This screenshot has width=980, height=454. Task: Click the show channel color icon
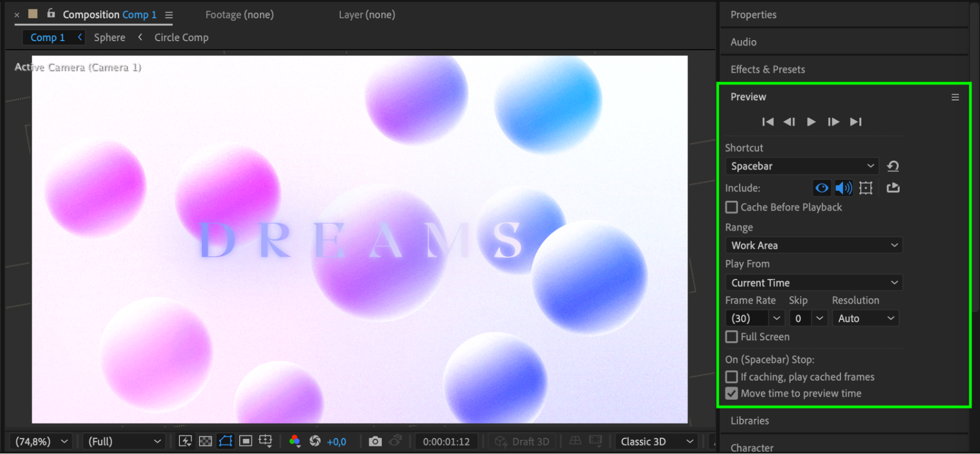(295, 442)
